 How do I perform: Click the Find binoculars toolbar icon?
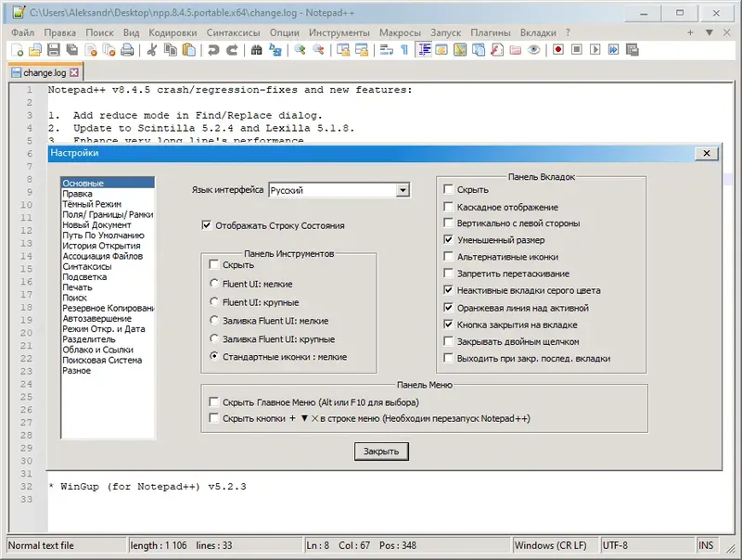click(257, 50)
